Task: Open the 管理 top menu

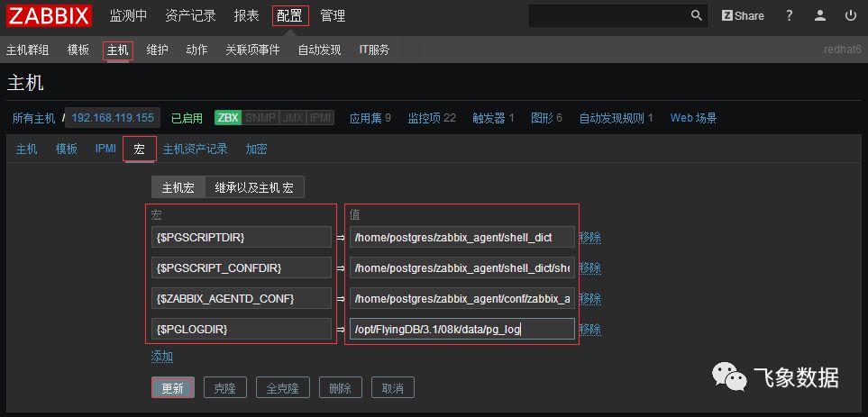Action: pos(333,16)
